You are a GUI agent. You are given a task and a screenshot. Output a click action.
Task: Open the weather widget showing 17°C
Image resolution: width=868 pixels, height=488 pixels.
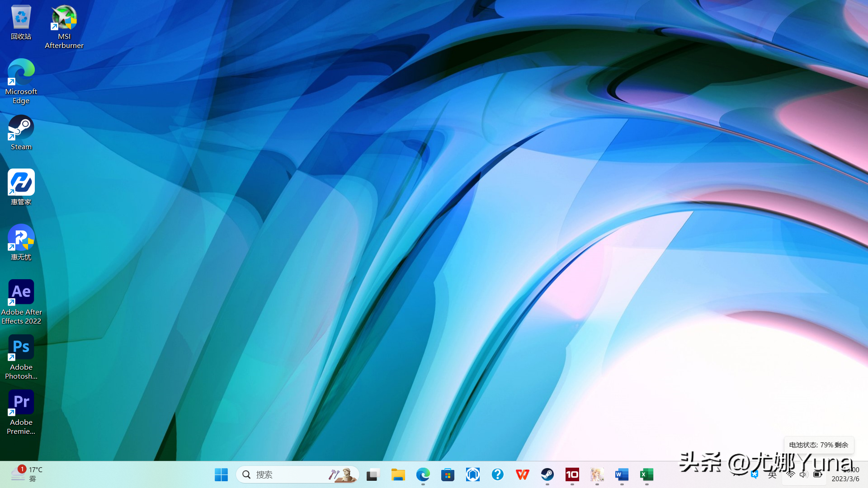27,474
